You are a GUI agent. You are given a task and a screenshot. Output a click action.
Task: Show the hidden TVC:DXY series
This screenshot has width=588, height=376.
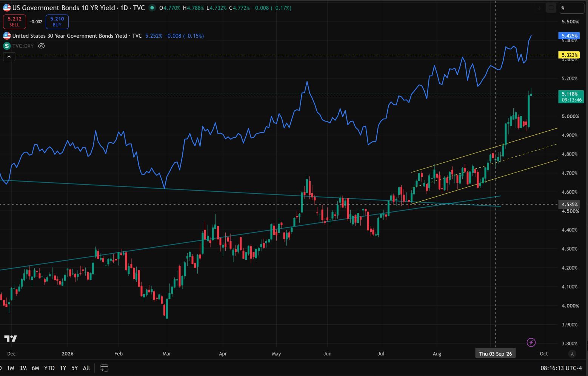(42, 46)
